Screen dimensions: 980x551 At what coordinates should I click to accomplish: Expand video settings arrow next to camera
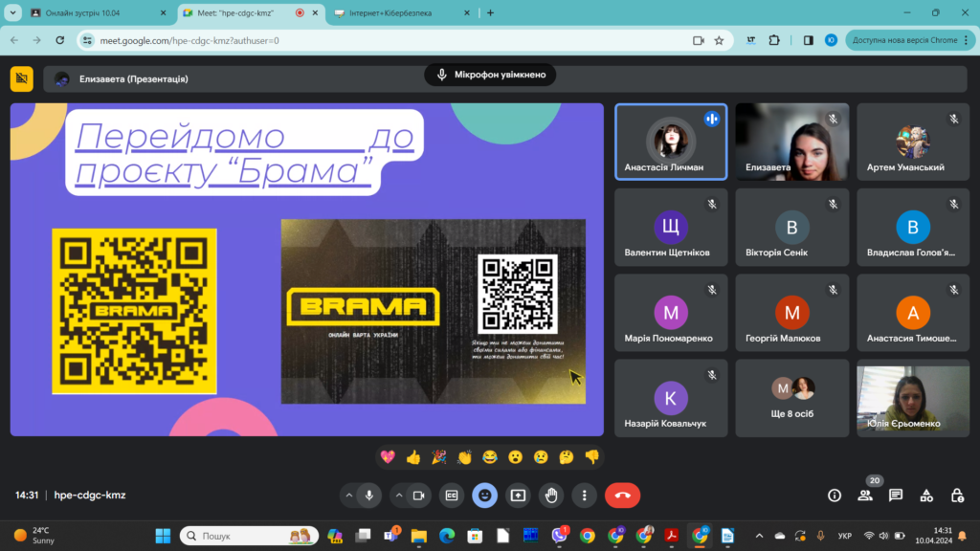[x=399, y=496]
